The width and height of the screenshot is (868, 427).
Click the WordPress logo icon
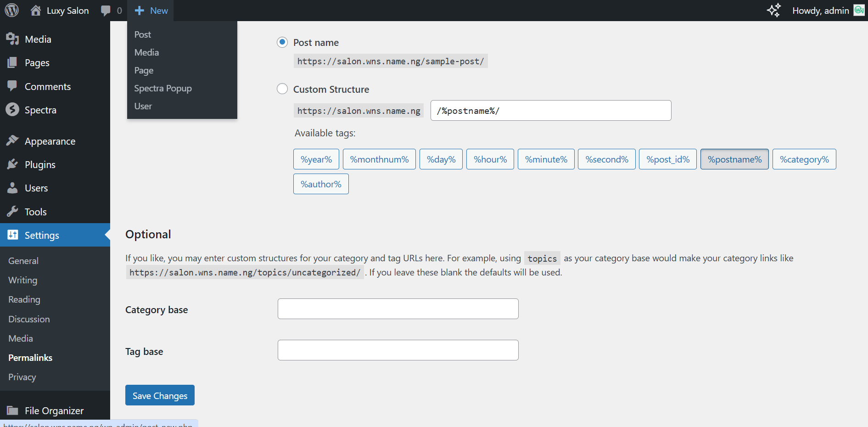pos(11,10)
